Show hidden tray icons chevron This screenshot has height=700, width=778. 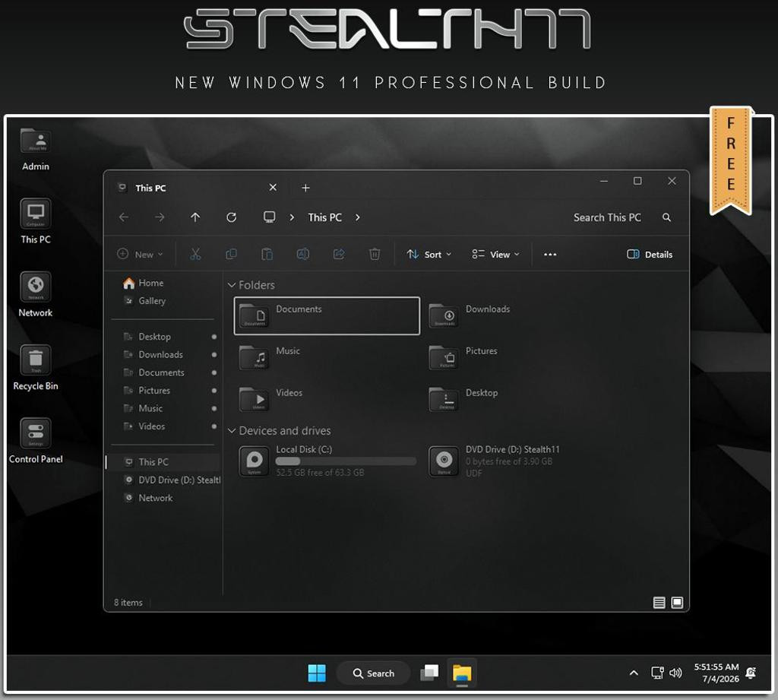(x=634, y=673)
